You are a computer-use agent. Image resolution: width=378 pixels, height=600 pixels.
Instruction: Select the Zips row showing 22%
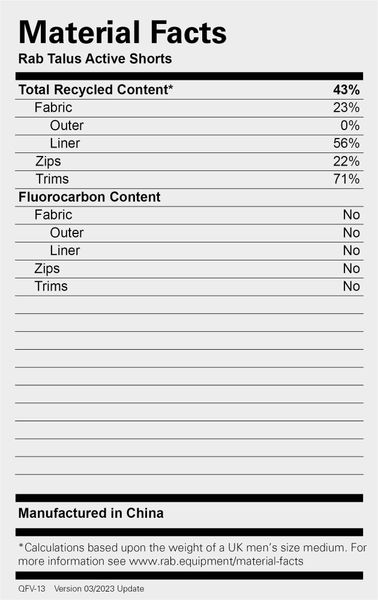(189, 161)
